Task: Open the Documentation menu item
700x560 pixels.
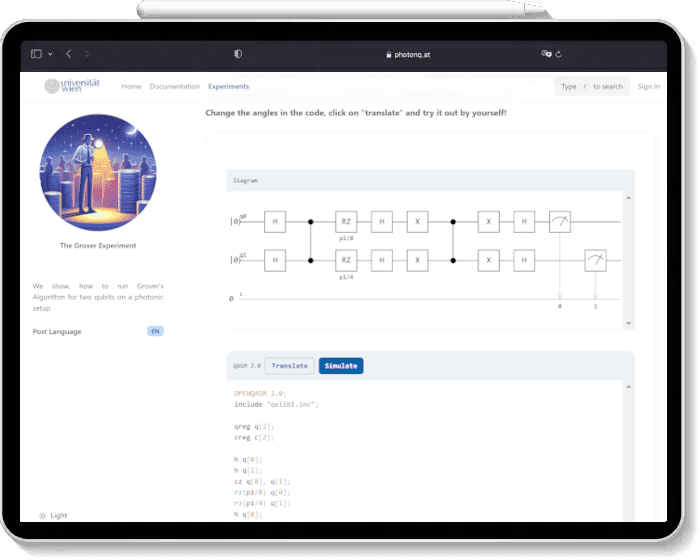Action: coord(175,87)
